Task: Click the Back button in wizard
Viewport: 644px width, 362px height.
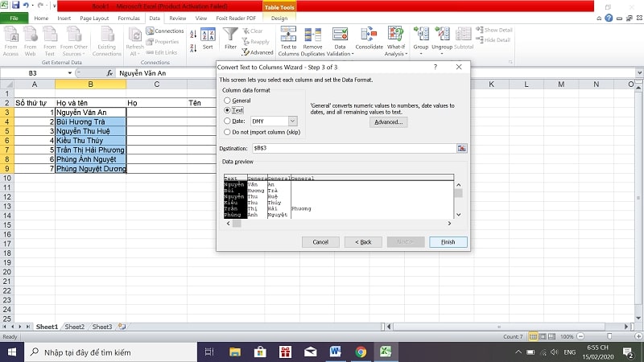Action: click(363, 242)
